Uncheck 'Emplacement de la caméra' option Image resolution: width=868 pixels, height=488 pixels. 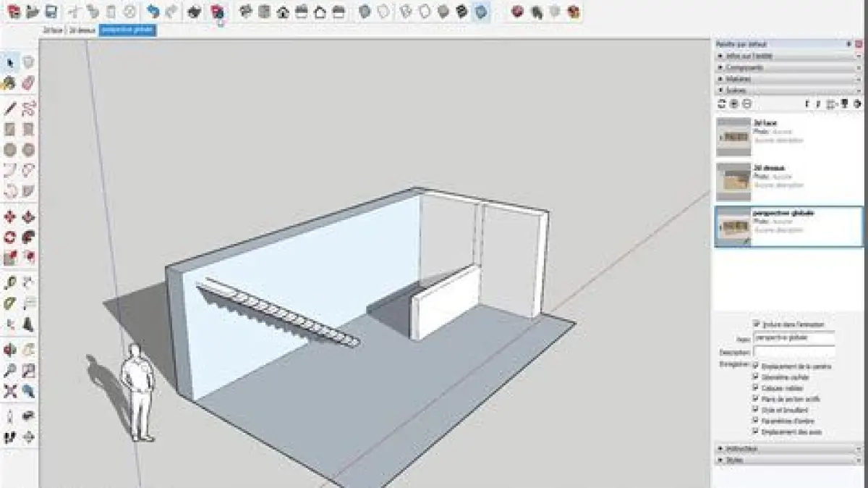point(756,366)
